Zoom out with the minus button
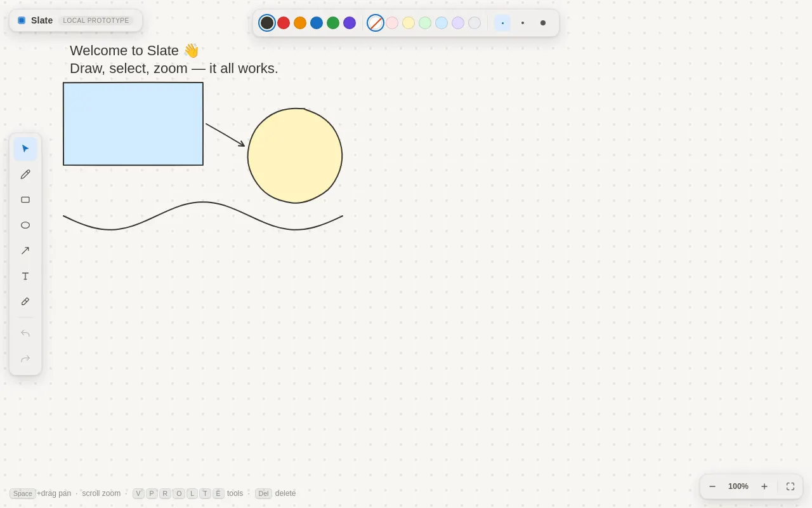This screenshot has height=508, width=812. (x=712, y=486)
